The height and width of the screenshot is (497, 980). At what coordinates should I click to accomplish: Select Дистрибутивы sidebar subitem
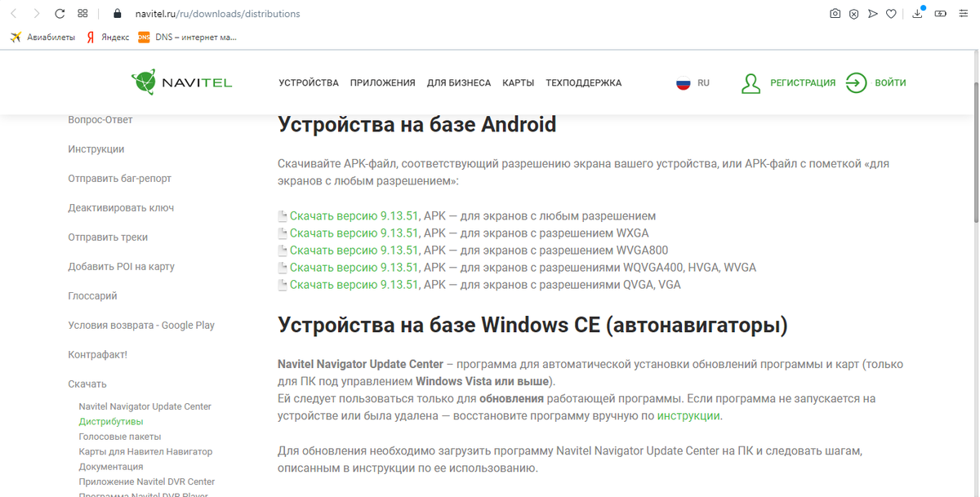coord(111,422)
